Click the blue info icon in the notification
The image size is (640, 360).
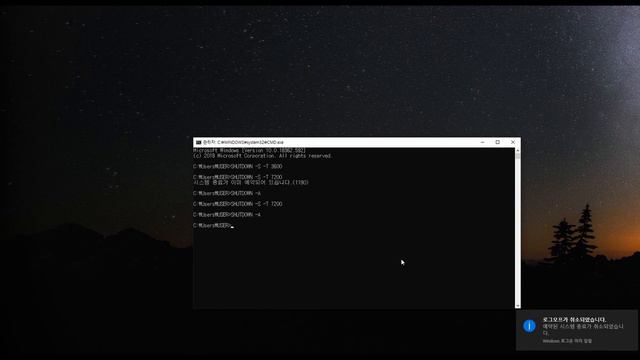point(529,326)
